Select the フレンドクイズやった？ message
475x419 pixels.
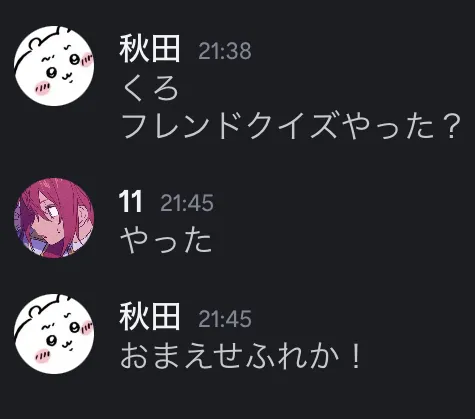point(293,126)
